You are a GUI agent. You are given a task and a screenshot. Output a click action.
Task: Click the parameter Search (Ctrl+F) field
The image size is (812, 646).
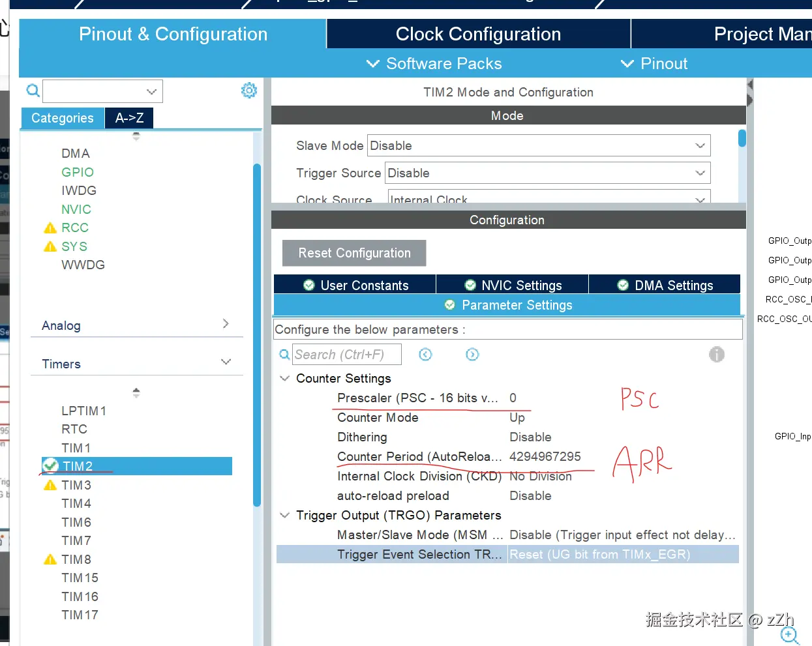click(346, 355)
